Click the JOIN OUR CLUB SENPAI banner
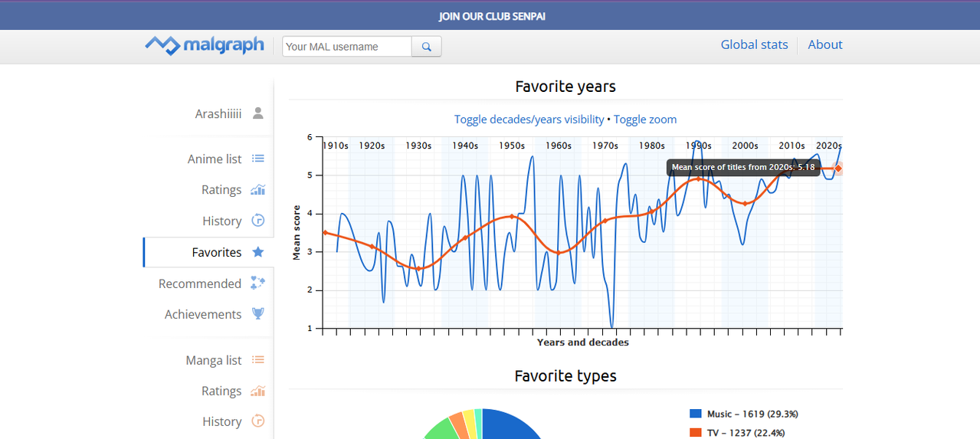 (x=493, y=16)
